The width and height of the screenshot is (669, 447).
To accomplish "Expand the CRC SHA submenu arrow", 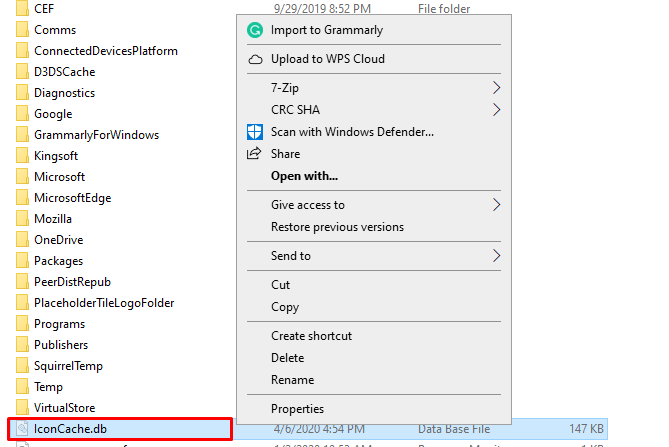I will [x=497, y=110].
